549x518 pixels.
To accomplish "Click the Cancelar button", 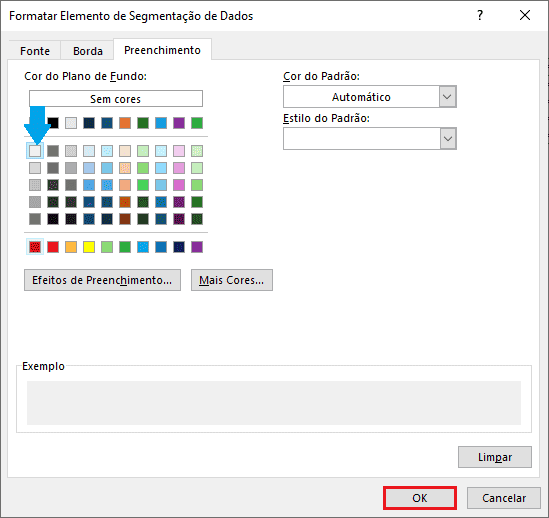I will [x=503, y=498].
